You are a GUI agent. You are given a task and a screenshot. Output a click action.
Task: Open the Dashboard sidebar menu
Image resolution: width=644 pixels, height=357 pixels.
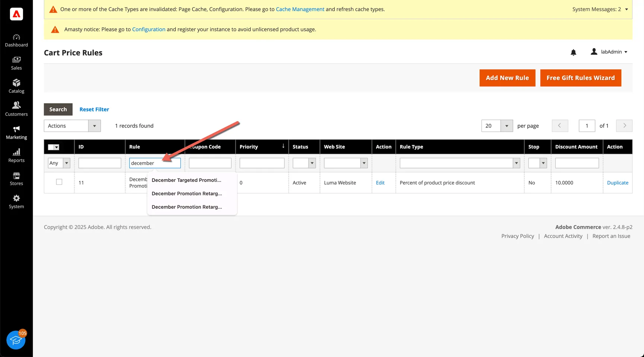16,41
